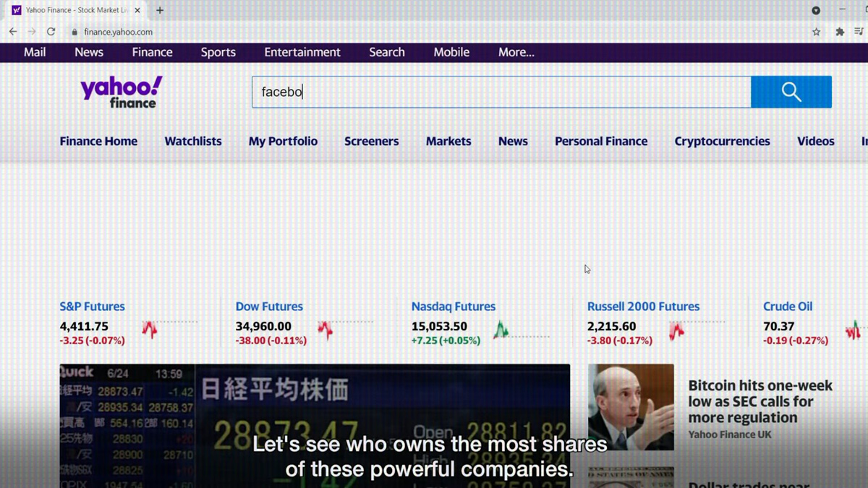Open the Dow Futures quote link
Image resolution: width=868 pixels, height=488 pixels.
268,307
